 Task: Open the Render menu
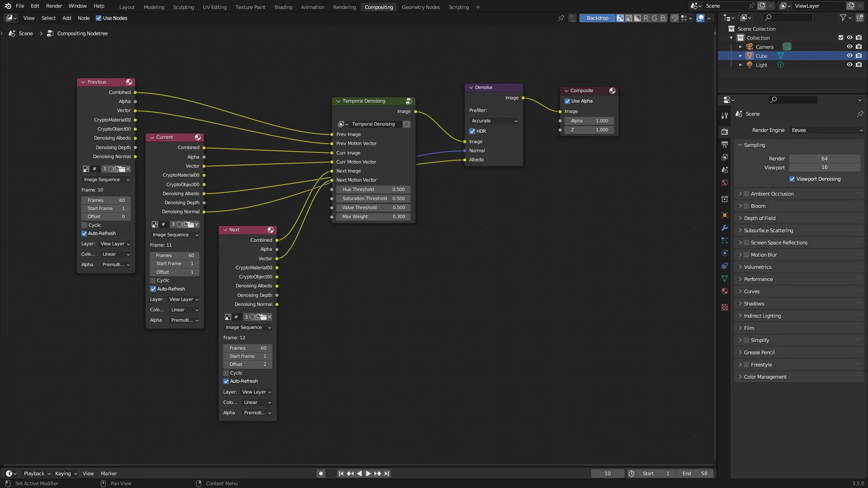click(54, 6)
